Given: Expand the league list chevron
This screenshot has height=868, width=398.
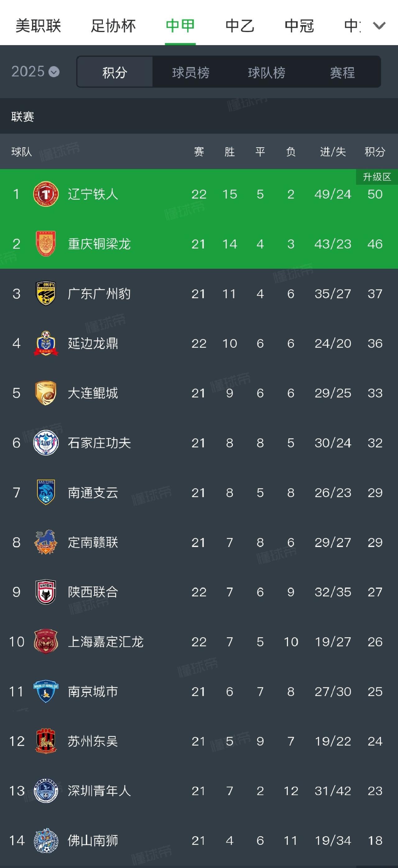Looking at the screenshot, I should point(379,25).
